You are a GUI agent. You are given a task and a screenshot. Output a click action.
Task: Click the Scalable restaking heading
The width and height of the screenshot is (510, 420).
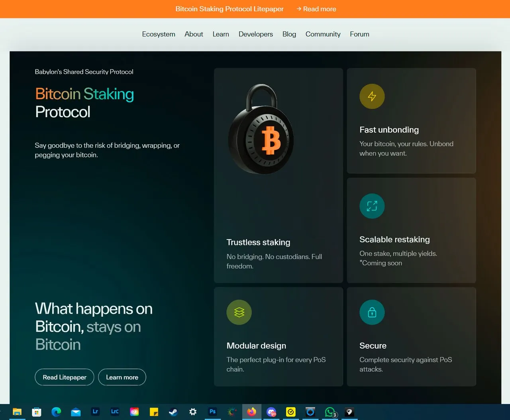[394, 239]
